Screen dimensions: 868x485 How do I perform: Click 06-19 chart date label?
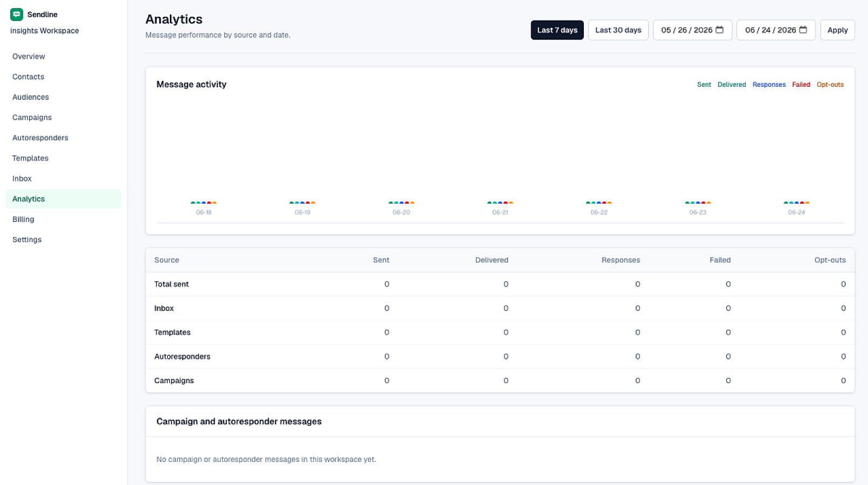(x=302, y=212)
